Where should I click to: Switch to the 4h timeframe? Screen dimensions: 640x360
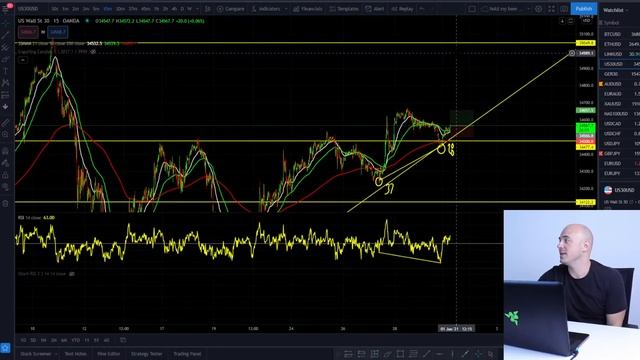[x=174, y=9]
